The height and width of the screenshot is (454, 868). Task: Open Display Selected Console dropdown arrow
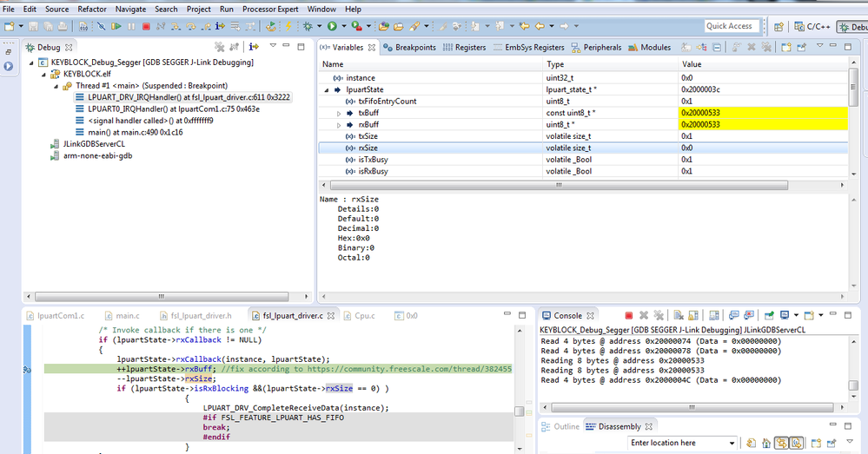[x=796, y=316]
